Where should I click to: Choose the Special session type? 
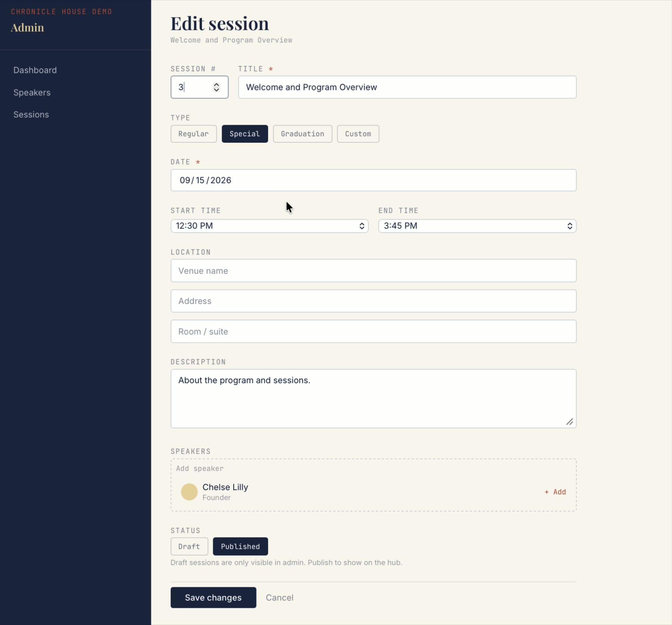[245, 134]
